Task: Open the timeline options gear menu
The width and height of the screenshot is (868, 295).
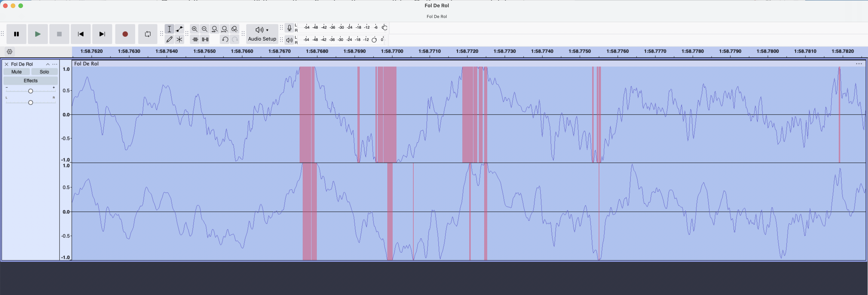Action: point(10,51)
